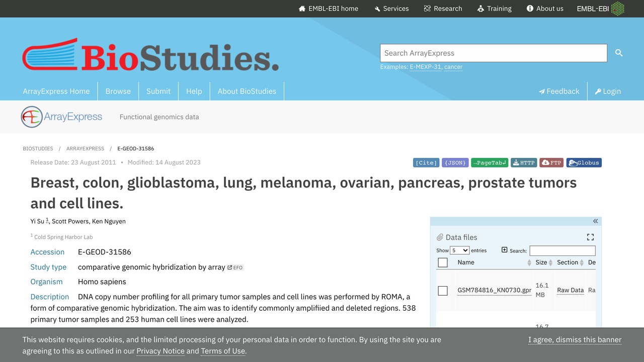Click the magnifier search icon

point(619,53)
